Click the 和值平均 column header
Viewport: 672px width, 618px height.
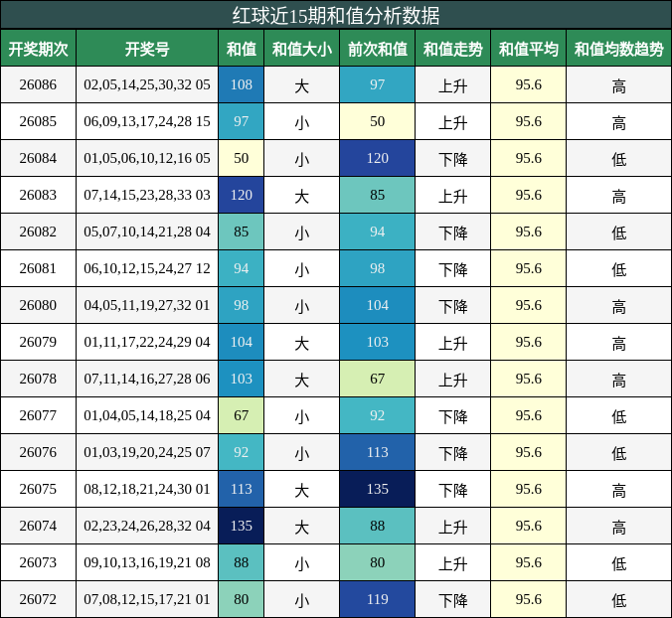[x=529, y=49]
